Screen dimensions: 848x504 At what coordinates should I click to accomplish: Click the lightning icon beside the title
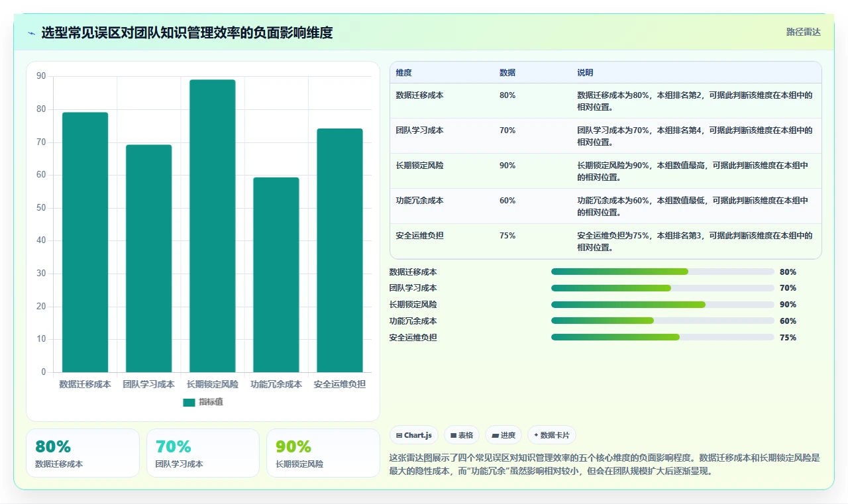tap(31, 33)
